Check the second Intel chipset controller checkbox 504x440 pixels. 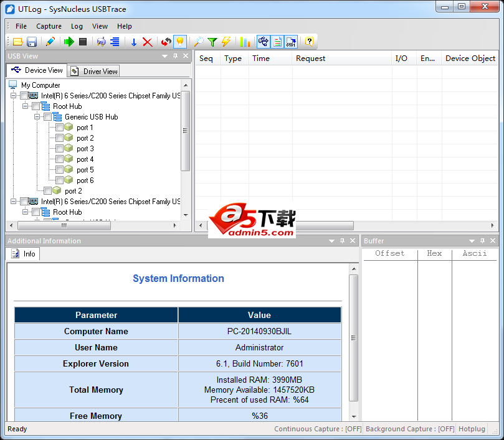tap(24, 202)
